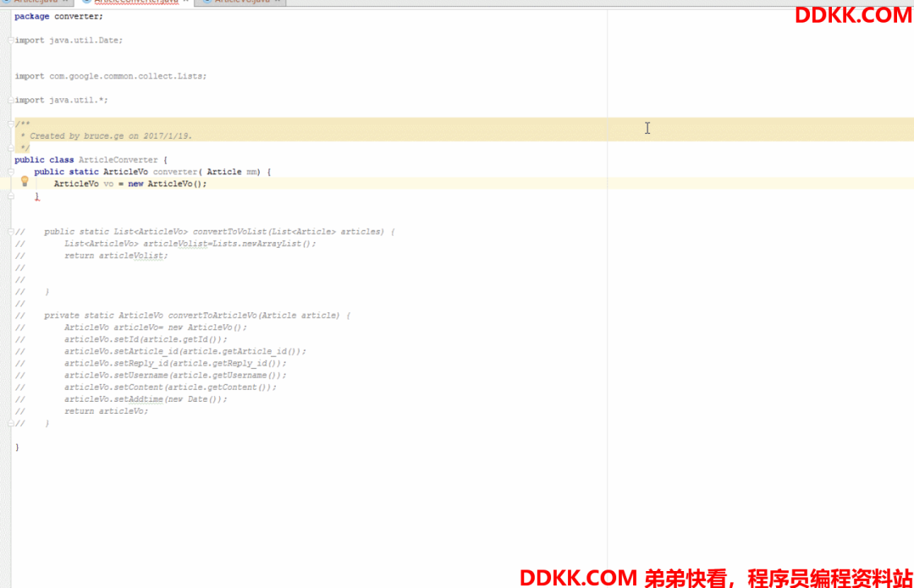This screenshot has width=914, height=588.
Task: Click the 'package converter;' line
Action: 59,16
